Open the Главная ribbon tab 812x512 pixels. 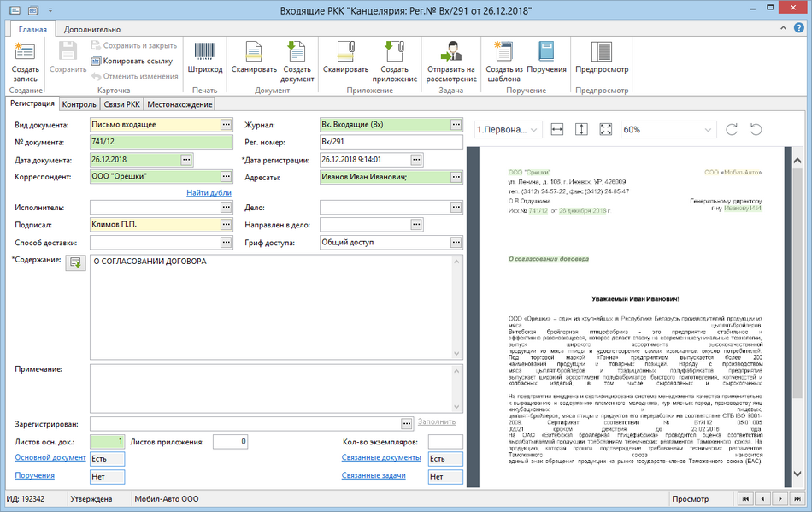coord(32,30)
